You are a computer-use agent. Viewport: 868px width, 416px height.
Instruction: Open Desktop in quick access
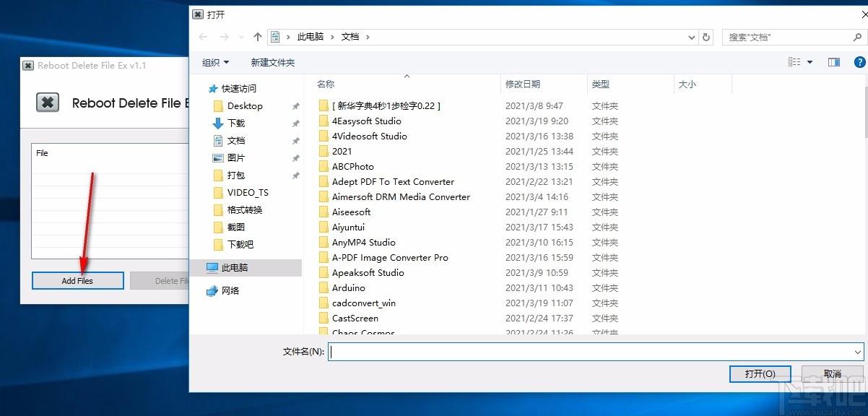pyautogui.click(x=245, y=105)
